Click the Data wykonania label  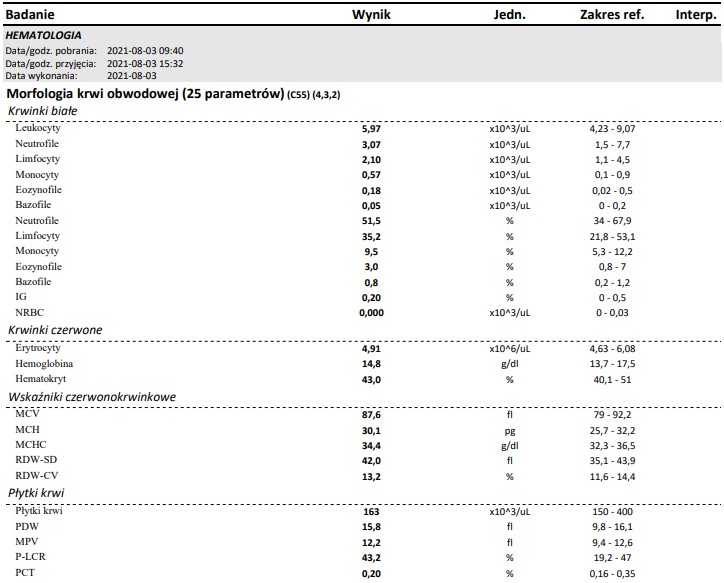pyautogui.click(x=42, y=76)
